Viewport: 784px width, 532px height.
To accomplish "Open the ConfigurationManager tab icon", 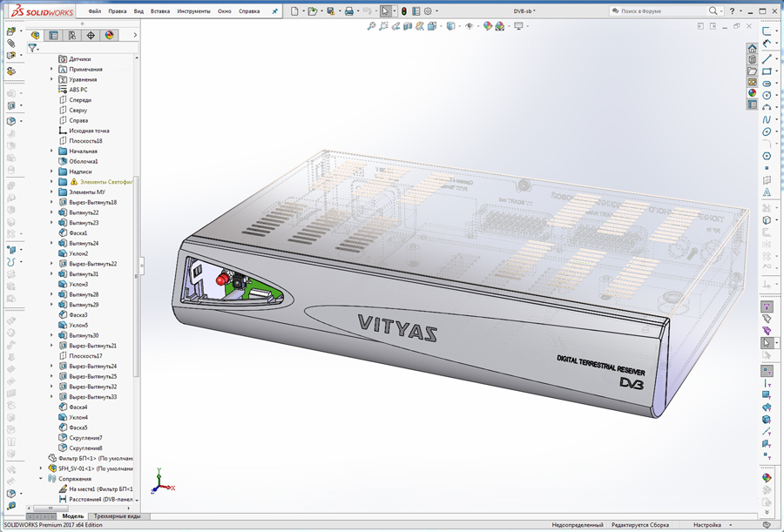I will coord(72,35).
